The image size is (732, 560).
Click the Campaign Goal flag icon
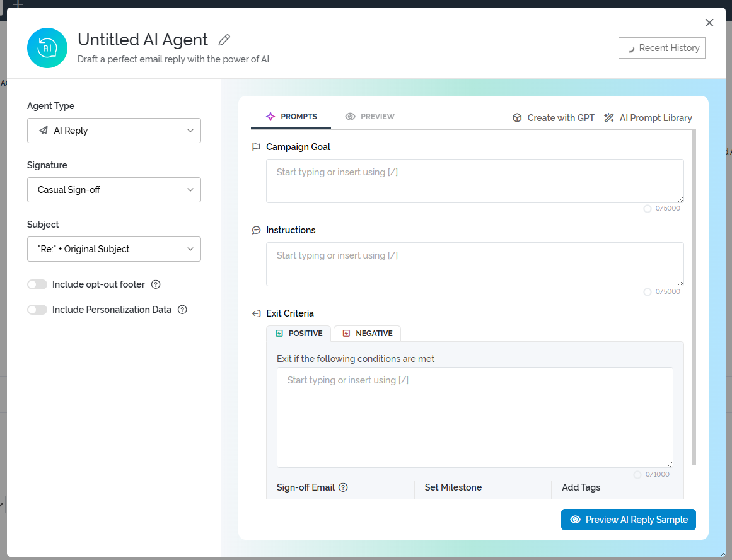[x=256, y=147]
